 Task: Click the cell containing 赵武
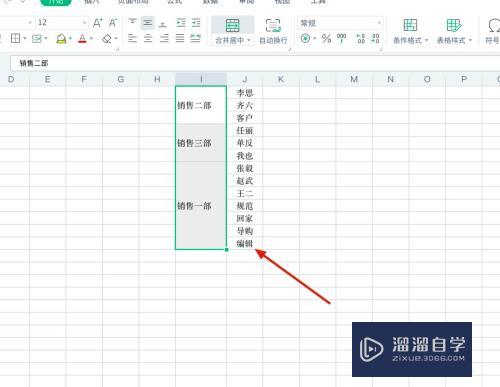(245, 181)
